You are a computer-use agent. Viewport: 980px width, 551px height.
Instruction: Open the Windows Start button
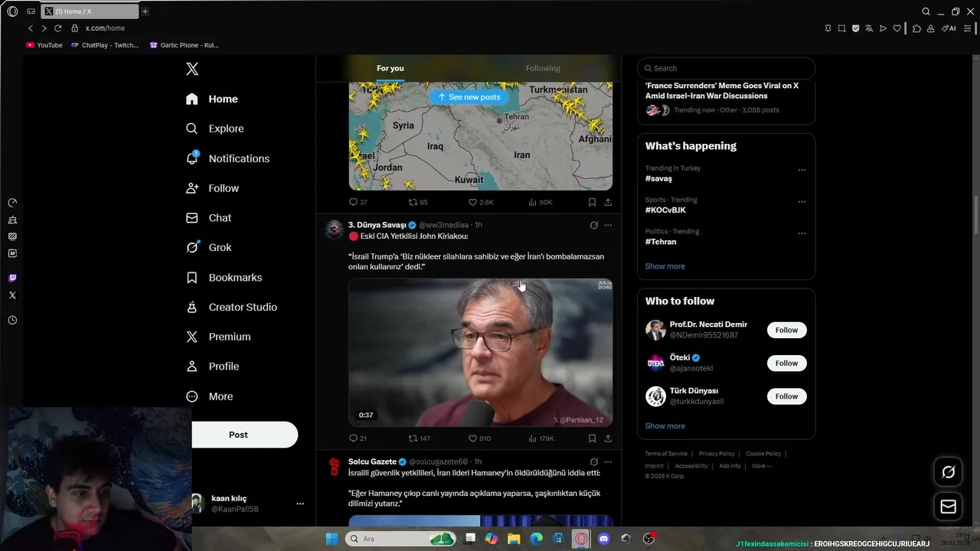(332, 539)
